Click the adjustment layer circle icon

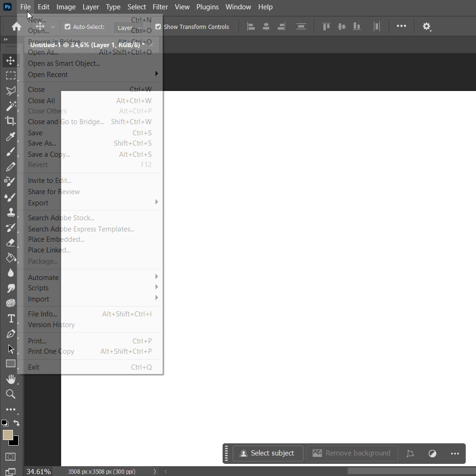coord(432,454)
